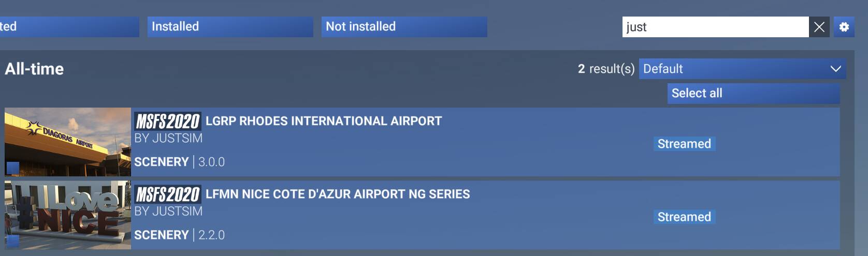Click Streamed status on Rhodes airport row
Image resolution: width=868 pixels, height=256 pixels.
tap(684, 144)
